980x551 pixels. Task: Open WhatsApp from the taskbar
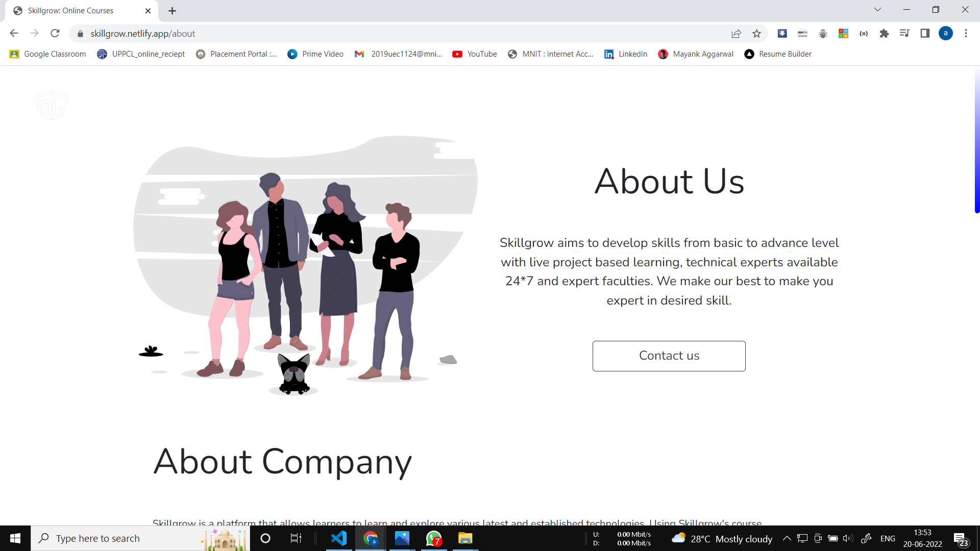point(434,538)
